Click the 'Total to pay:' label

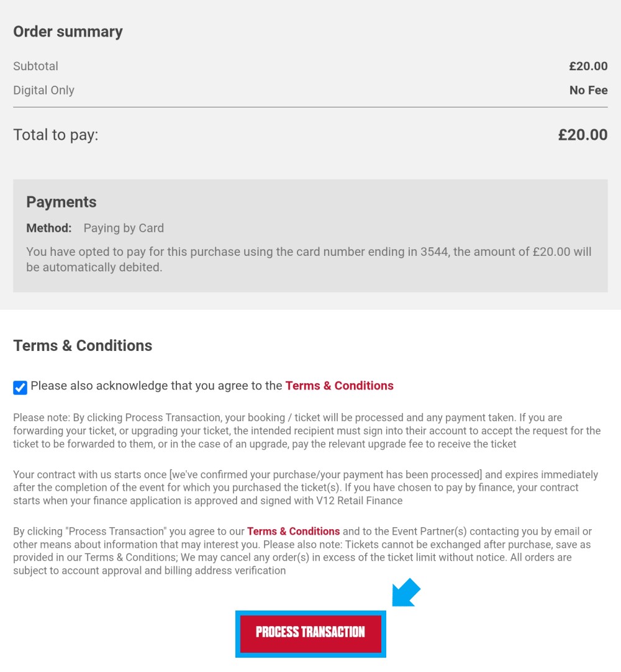click(x=56, y=135)
